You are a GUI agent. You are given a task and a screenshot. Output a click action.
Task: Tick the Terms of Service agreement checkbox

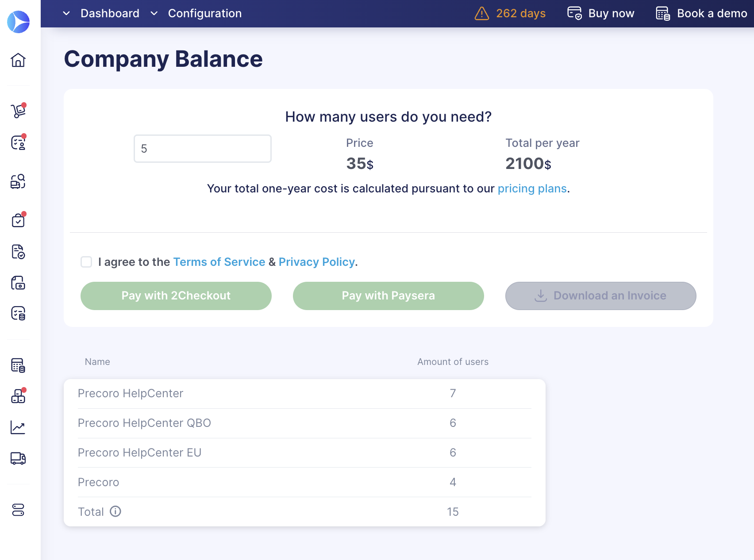pos(86,262)
